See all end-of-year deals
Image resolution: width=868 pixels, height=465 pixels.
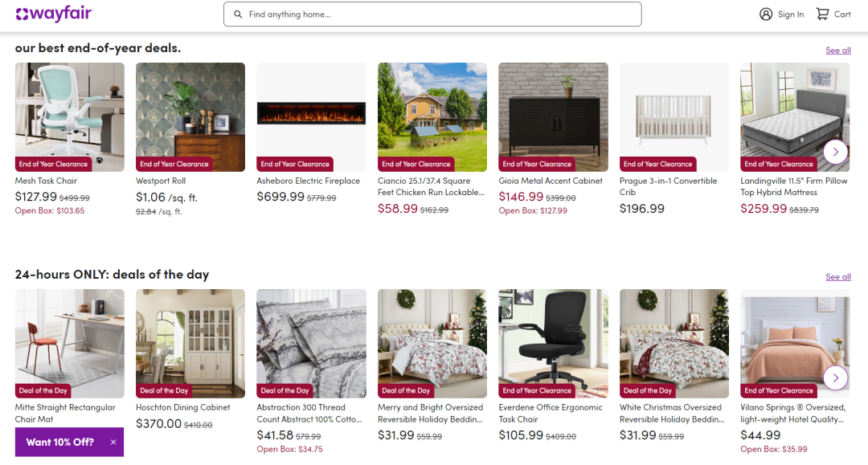838,51
